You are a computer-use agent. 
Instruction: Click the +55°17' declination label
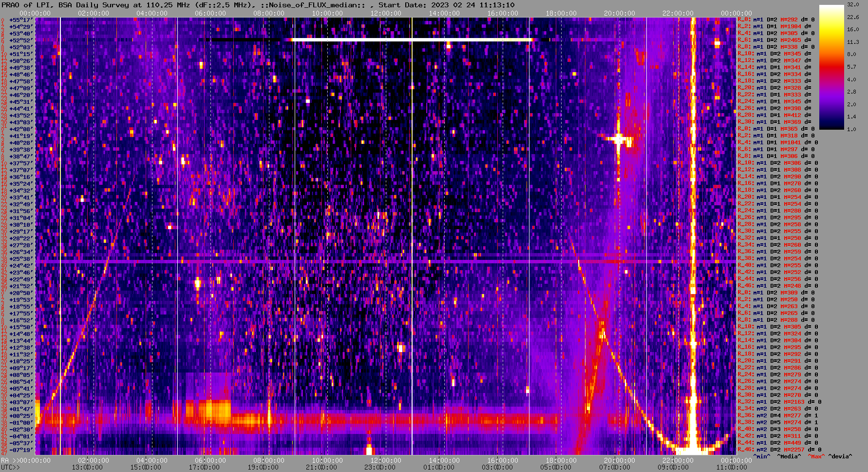(x=21, y=20)
